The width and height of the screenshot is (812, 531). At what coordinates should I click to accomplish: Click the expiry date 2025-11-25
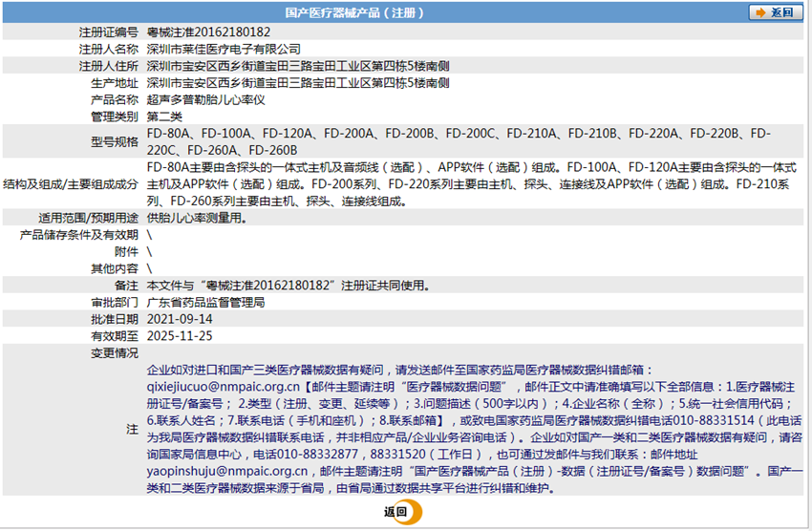pyautogui.click(x=180, y=336)
